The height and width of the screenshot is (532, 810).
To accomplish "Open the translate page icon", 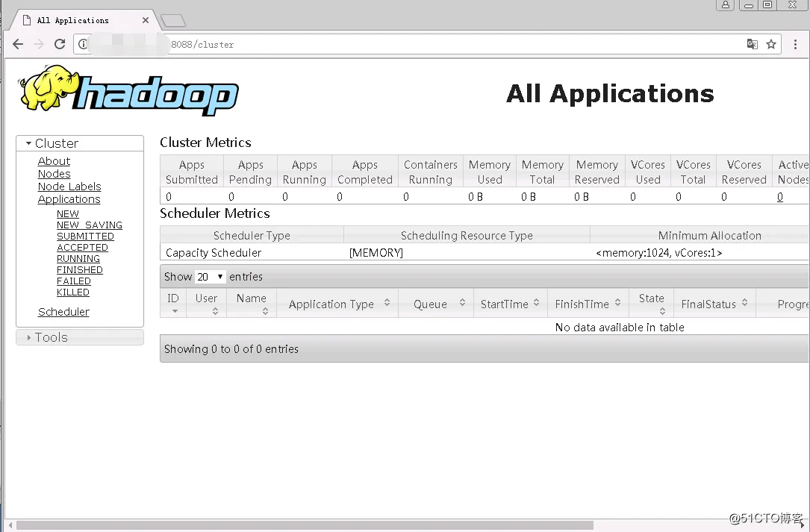I will click(x=753, y=45).
